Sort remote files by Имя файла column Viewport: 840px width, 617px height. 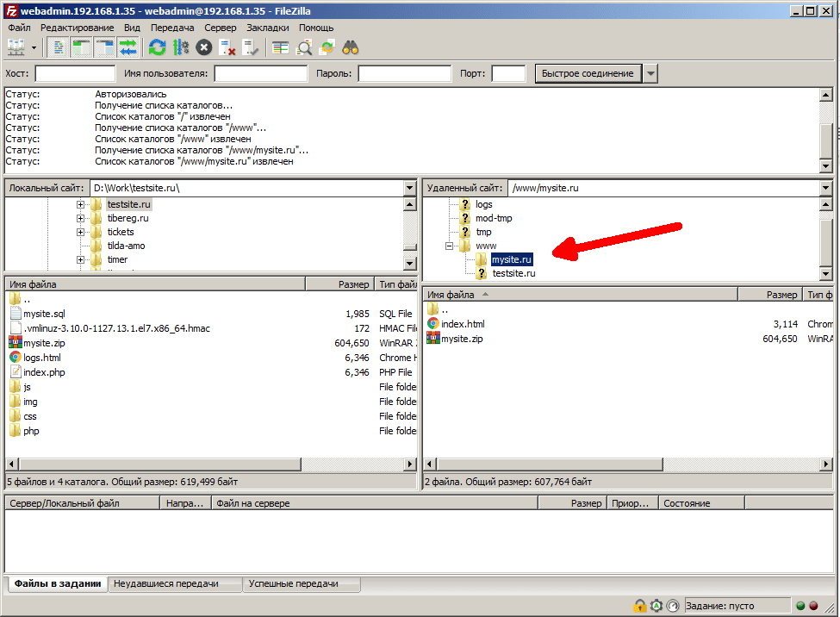[580, 295]
